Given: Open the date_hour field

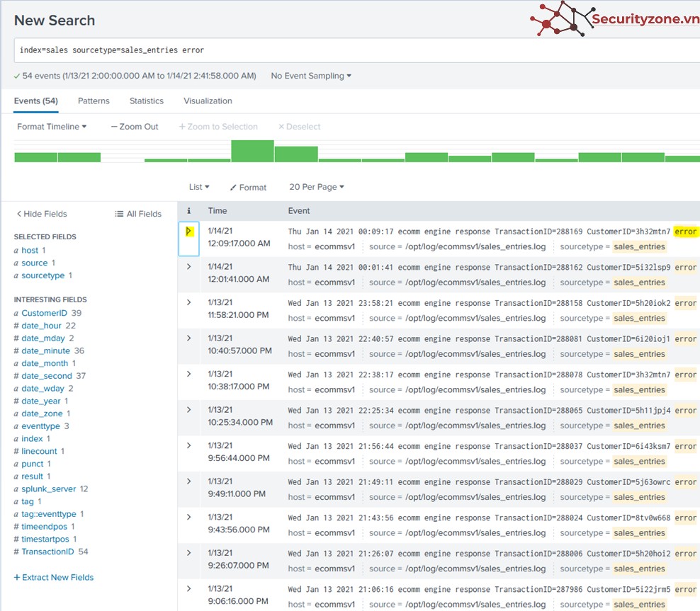Looking at the screenshot, I should click(x=42, y=326).
